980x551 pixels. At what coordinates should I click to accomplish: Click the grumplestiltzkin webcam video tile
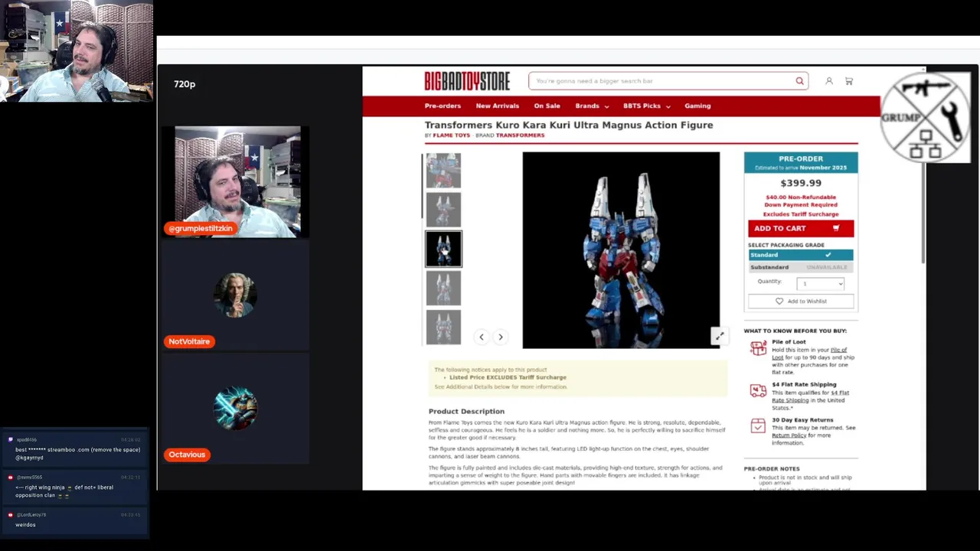(x=237, y=182)
